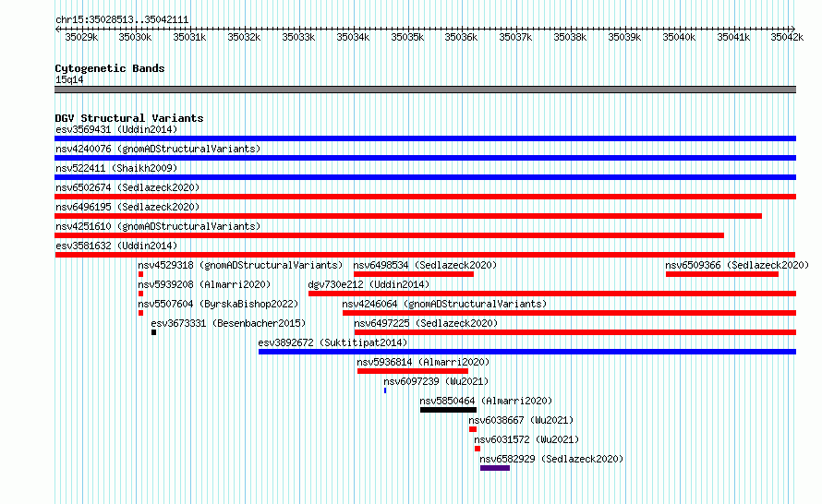Click the 35038k ruler tick label
Image resolution: width=822 pixels, height=504 pixels.
pos(570,37)
